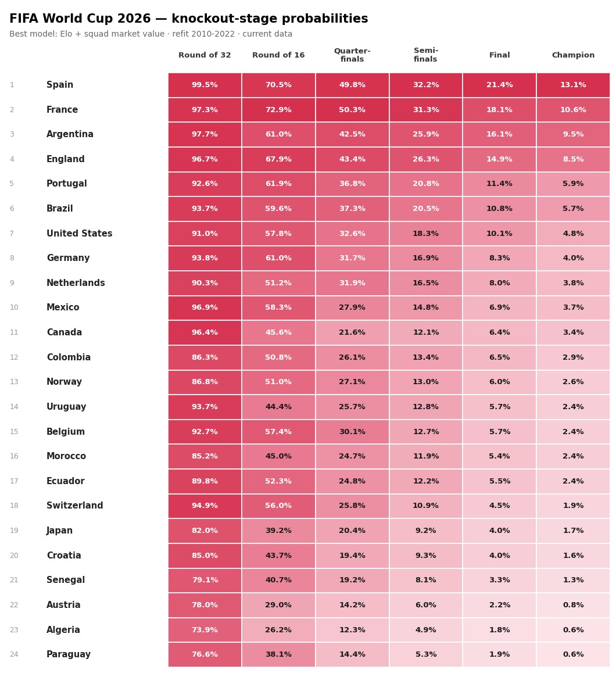The height and width of the screenshot is (673, 616).
Task: Select Paraguay's 76.6% Round of 32 cell
Action: coord(205,654)
